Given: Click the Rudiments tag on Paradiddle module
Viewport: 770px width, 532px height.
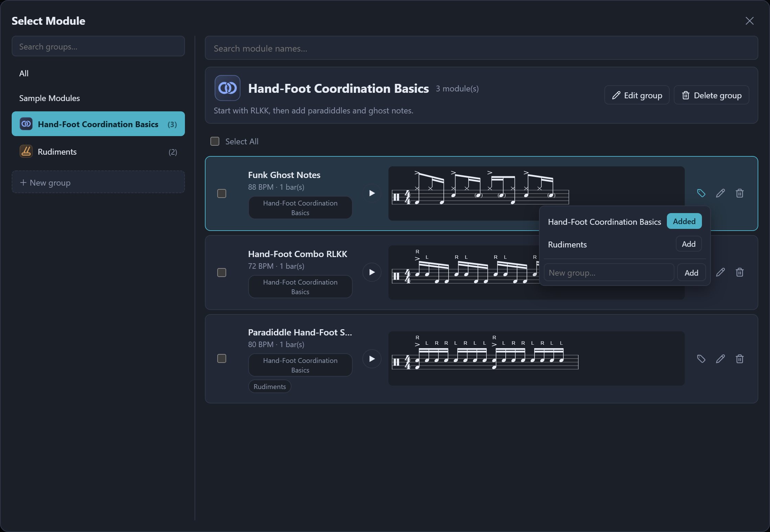Looking at the screenshot, I should point(269,386).
